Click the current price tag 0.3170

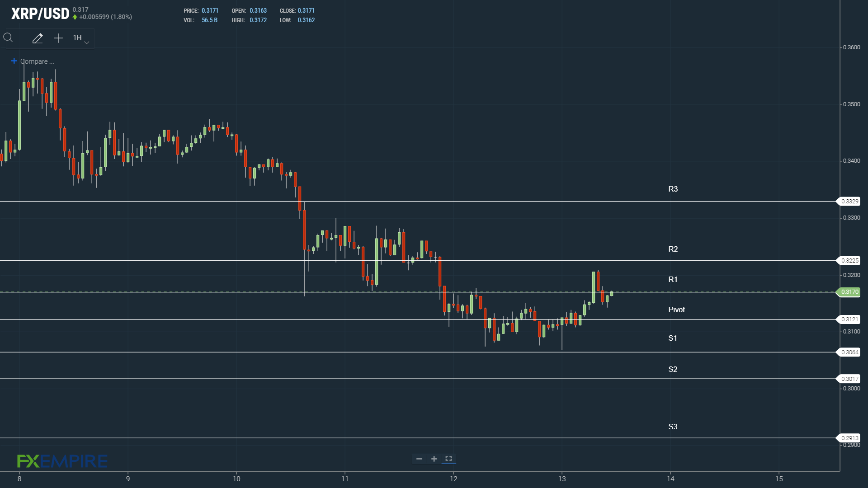point(849,292)
